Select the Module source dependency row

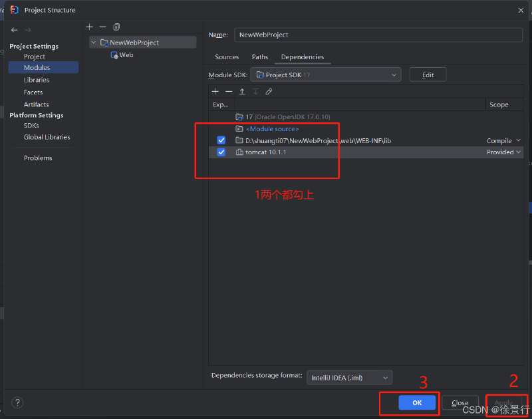click(x=366, y=128)
